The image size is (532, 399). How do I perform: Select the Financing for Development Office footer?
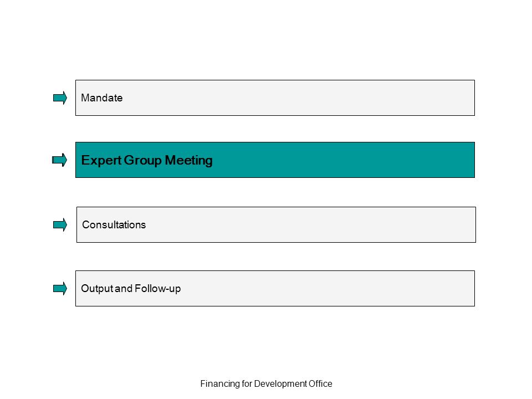(x=267, y=383)
